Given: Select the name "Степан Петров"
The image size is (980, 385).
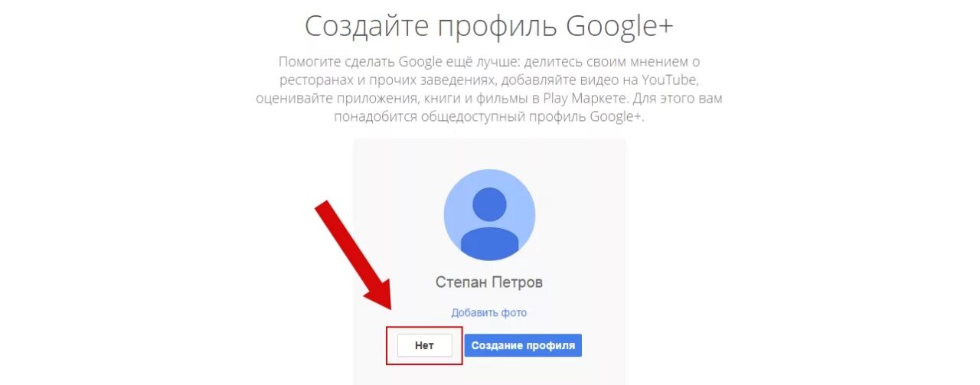Looking at the screenshot, I should 489,282.
